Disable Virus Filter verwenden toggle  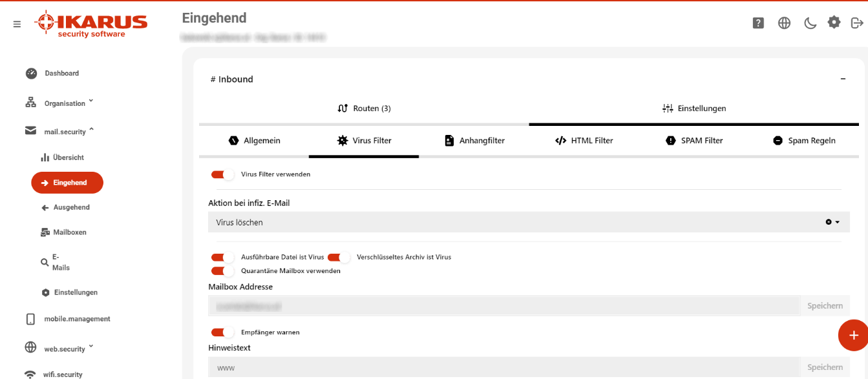click(x=222, y=174)
